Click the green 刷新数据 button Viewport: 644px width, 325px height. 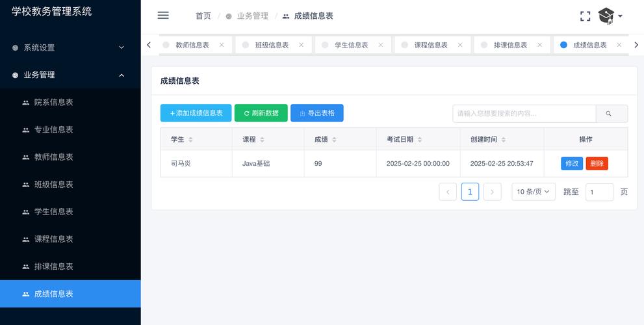[261, 113]
